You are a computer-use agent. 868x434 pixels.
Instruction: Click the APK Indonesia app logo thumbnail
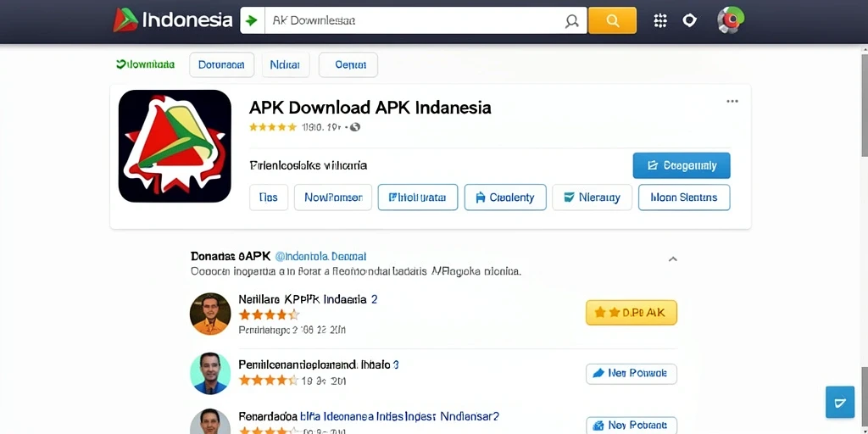[175, 146]
